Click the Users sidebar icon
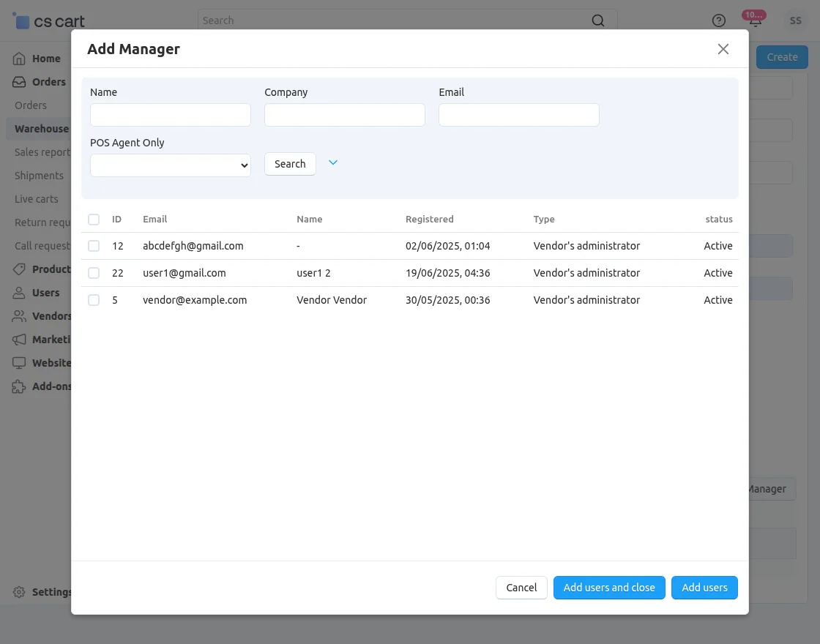This screenshot has height=644, width=820. click(x=18, y=292)
